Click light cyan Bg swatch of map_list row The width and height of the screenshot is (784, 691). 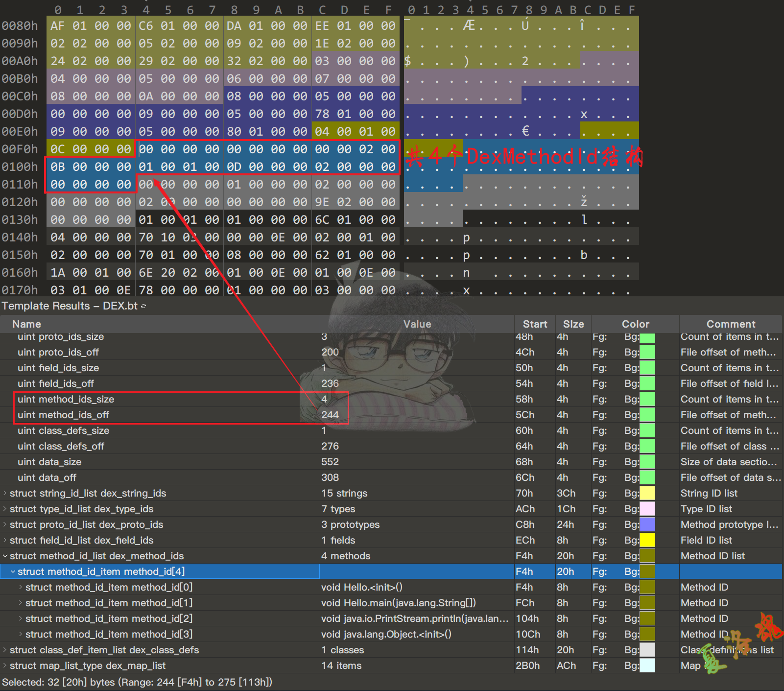[x=647, y=666]
